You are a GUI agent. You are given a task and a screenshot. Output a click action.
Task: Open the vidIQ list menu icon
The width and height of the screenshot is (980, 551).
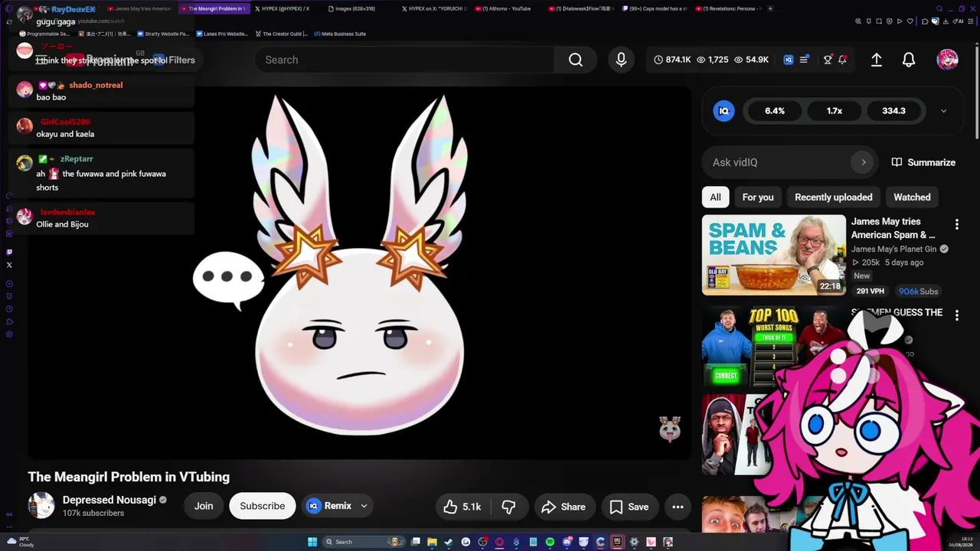click(804, 60)
